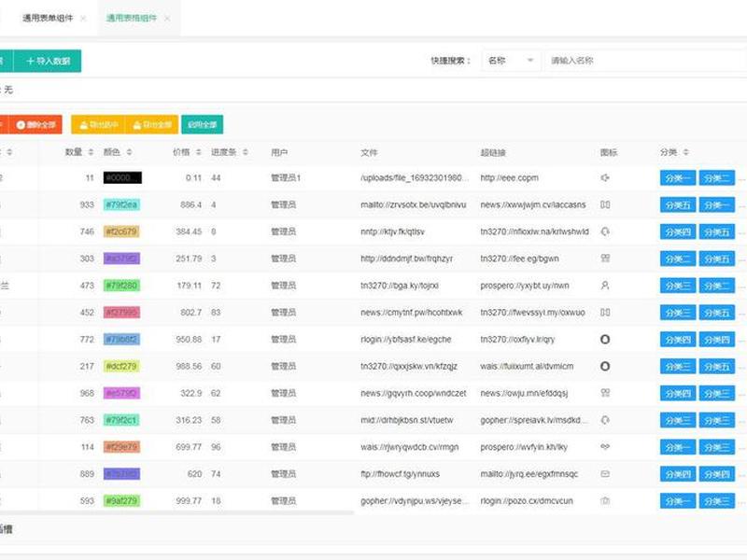This screenshot has height=560, width=747.
Task: Click the #79f2ea color swatch
Action: 121,204
